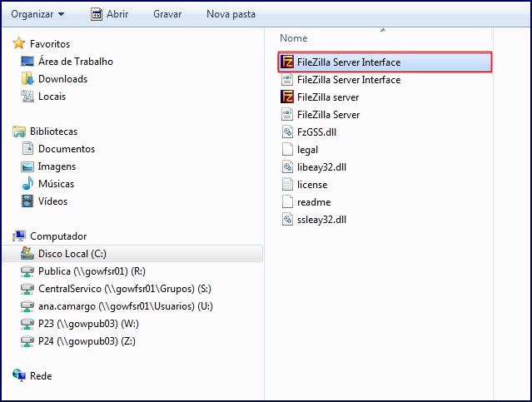Click the Disco Local (C:) drive icon
This screenshot has width=532, height=402.
(27, 253)
